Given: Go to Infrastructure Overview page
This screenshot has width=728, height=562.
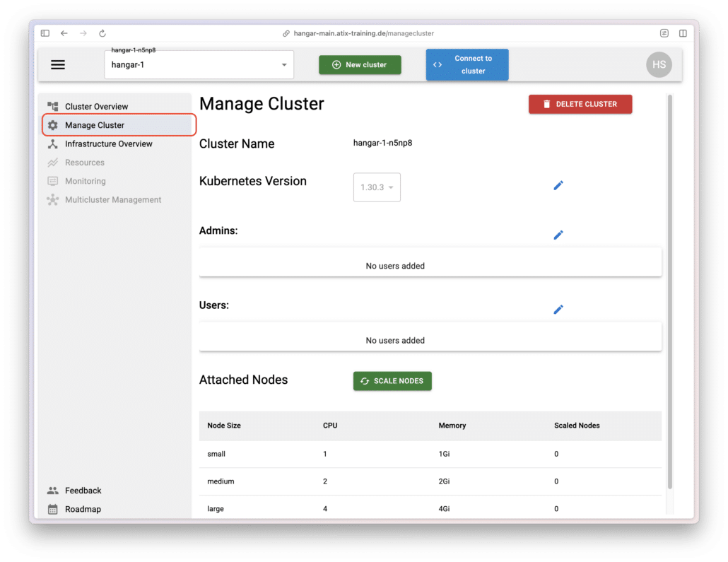Looking at the screenshot, I should (108, 144).
